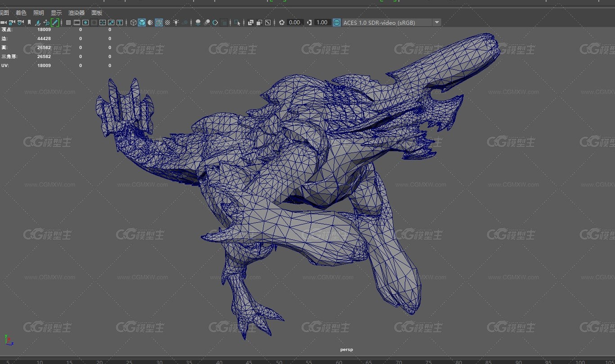
Task: Click the view transform dropdown arrow
Action: pyautogui.click(x=437, y=22)
